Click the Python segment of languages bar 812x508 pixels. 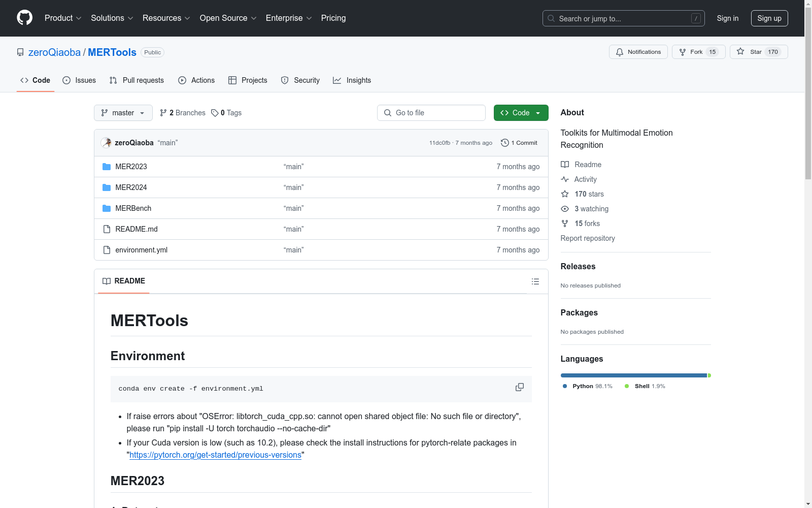[634, 375]
